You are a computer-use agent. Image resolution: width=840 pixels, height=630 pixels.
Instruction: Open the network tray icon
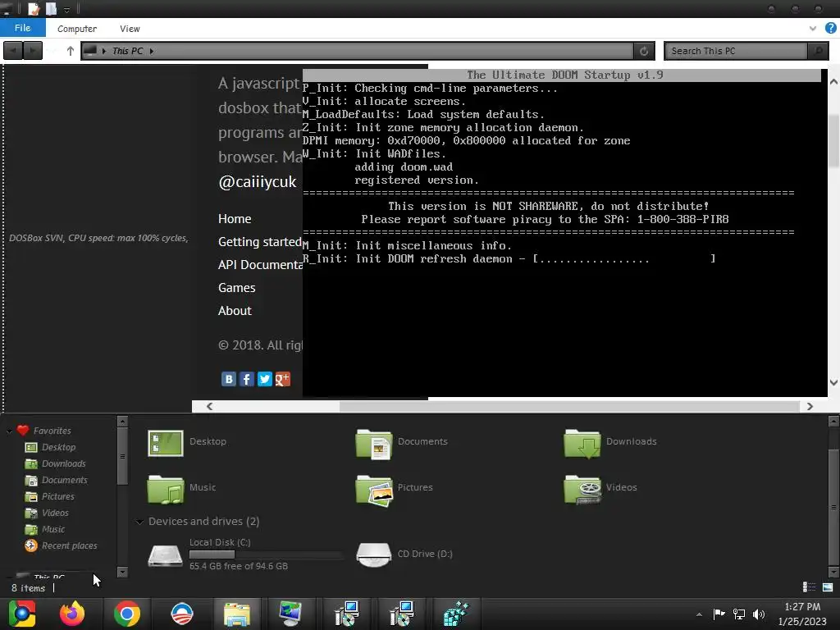[x=739, y=614]
